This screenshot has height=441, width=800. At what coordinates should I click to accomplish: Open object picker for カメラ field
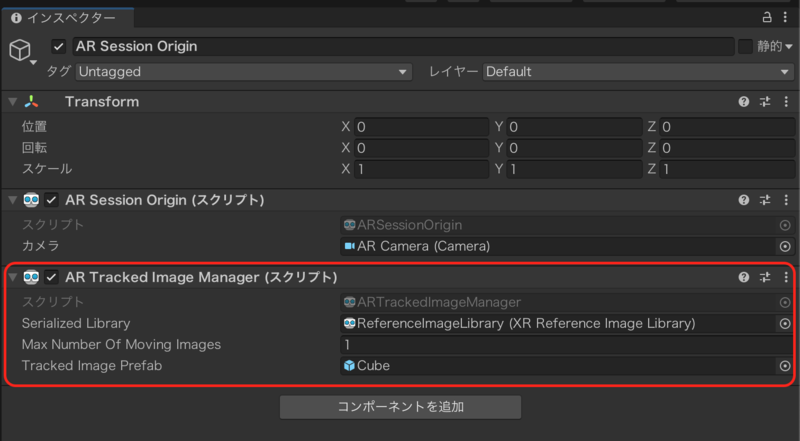point(785,247)
